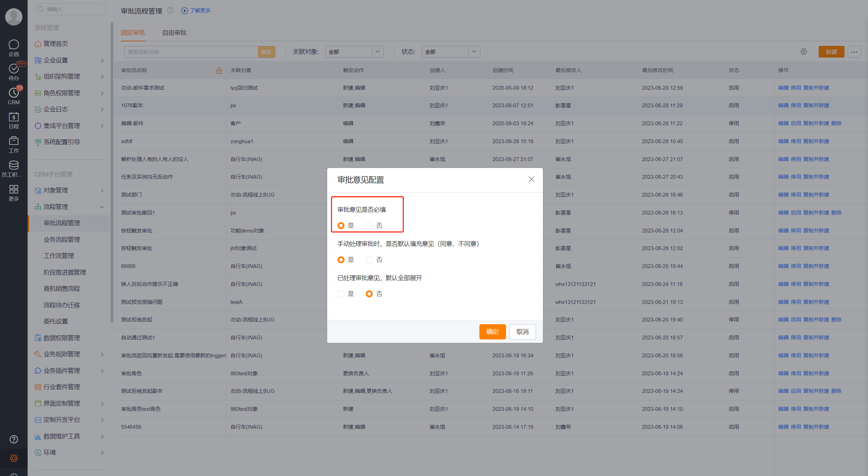Select 是 for 默认全部展开
This screenshot has height=476, width=868.
pos(341,294)
